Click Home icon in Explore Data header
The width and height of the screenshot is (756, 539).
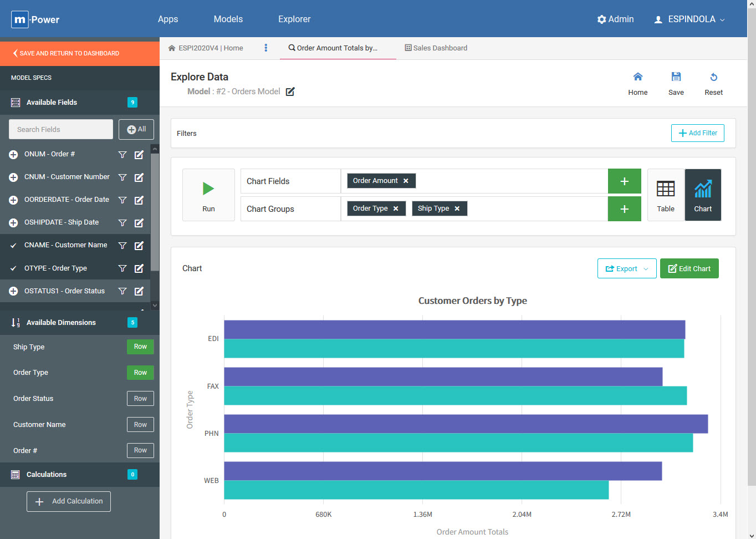click(x=637, y=77)
